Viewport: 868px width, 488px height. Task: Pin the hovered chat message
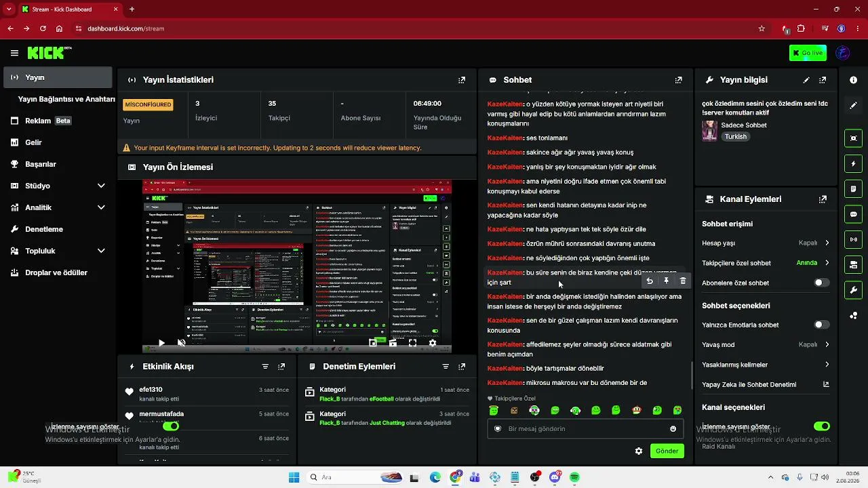click(666, 281)
